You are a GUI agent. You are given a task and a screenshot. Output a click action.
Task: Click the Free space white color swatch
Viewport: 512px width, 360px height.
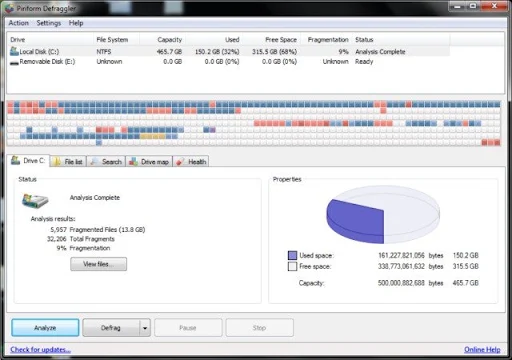point(292,266)
